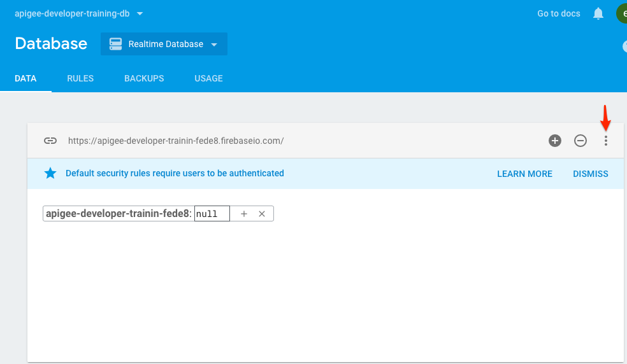Go to the USAGE tab

[208, 78]
